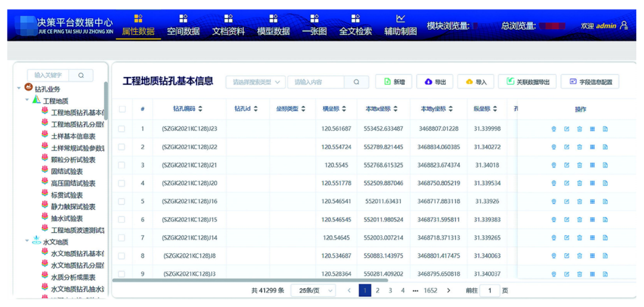This screenshot has height=307, width=644.
Task: Locate row J21 with the map pin icon
Action: point(553,165)
